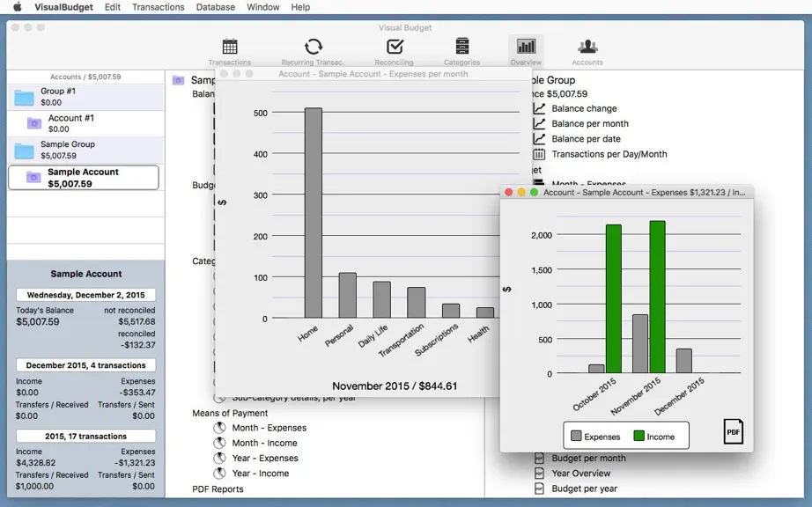The height and width of the screenshot is (507, 812).
Task: Open the Transactions menu
Action: [x=158, y=7]
